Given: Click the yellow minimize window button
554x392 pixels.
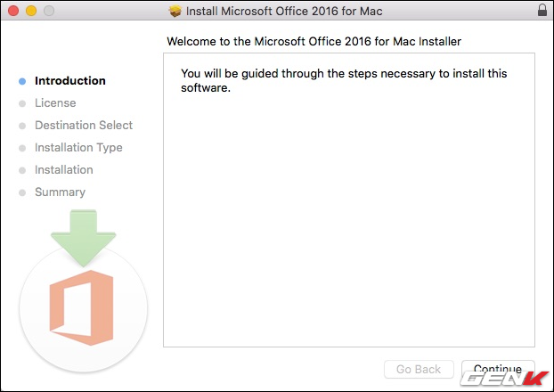Looking at the screenshot, I should click(31, 11).
